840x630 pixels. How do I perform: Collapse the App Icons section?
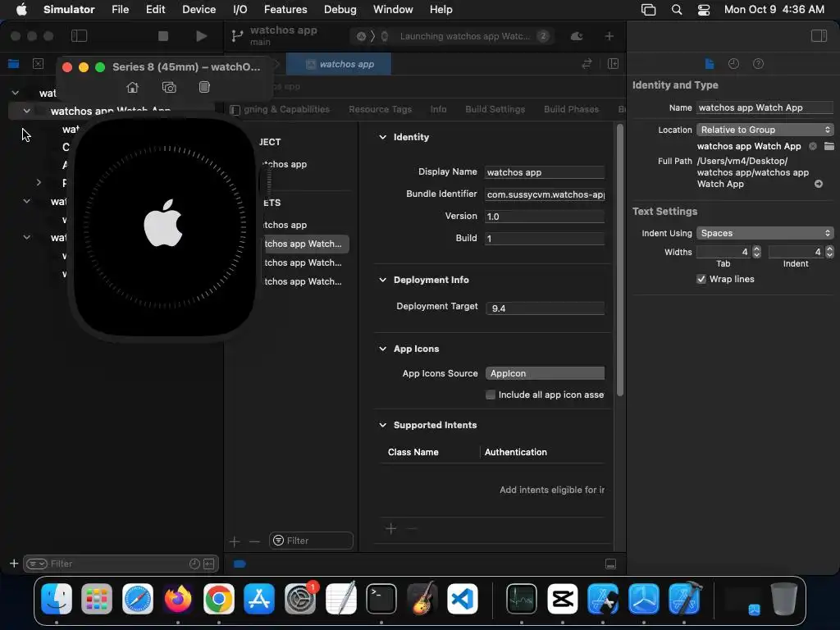tap(382, 349)
